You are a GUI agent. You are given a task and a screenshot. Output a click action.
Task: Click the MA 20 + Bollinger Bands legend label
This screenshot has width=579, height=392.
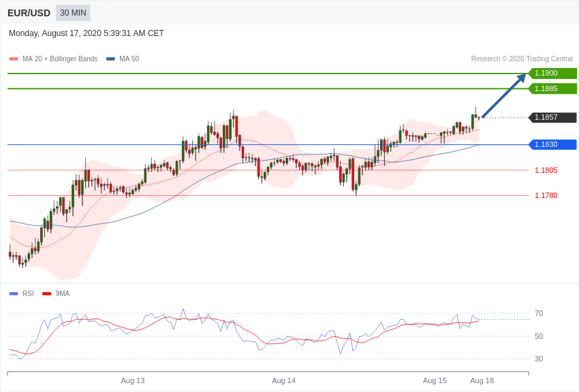tap(60, 59)
